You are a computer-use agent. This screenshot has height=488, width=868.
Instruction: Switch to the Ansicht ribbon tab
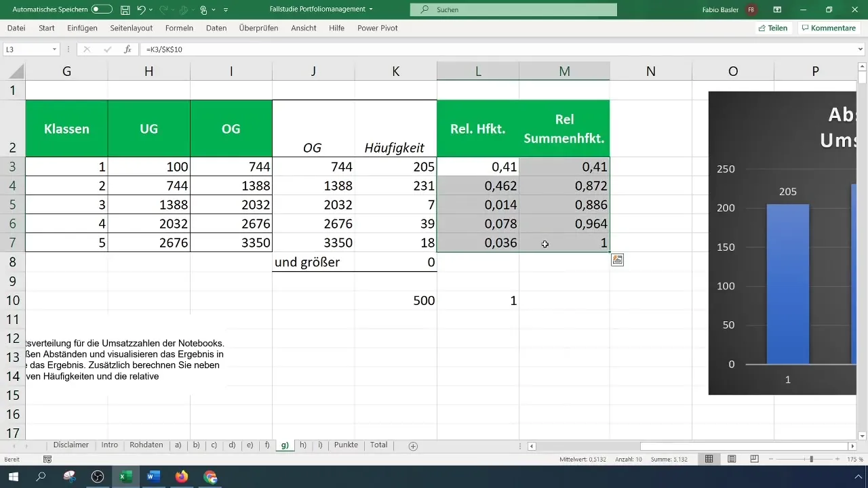(303, 28)
